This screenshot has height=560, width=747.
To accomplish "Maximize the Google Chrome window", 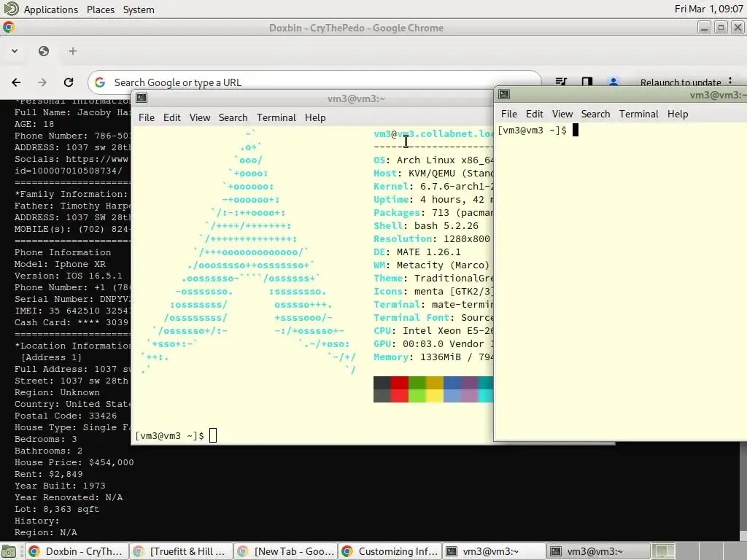I will point(721,28).
